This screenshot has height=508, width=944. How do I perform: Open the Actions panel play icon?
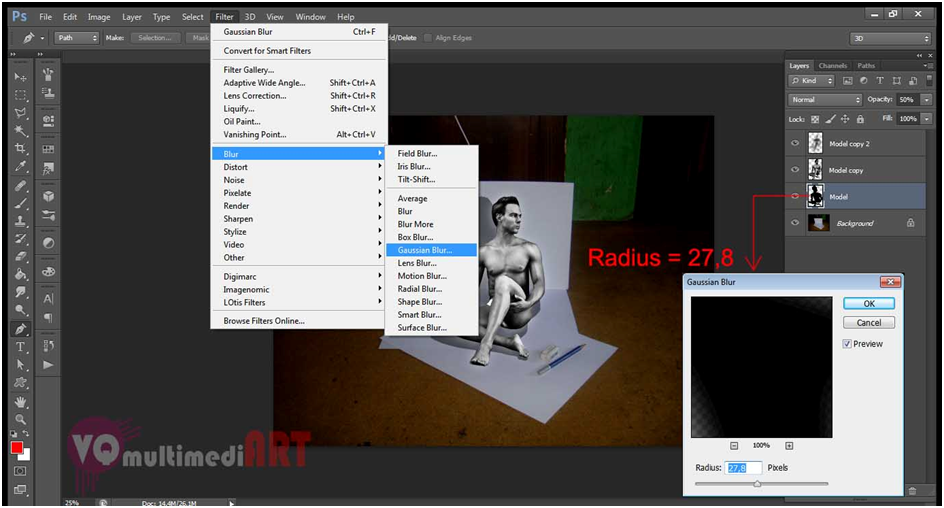point(48,365)
